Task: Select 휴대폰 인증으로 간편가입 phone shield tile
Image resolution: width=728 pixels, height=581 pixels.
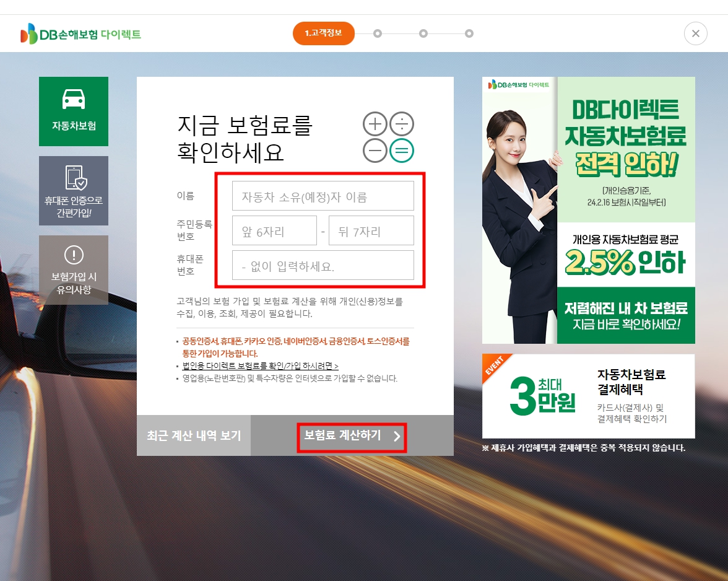Action: pos(73,190)
